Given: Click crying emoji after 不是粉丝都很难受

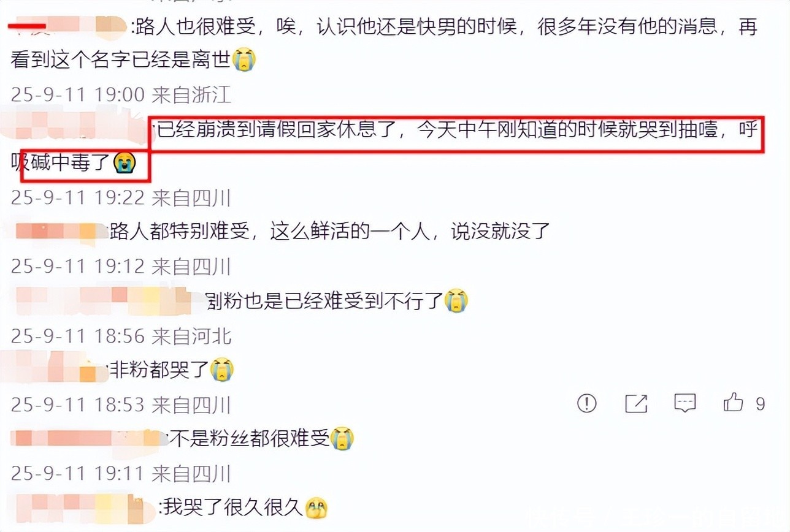Looking at the screenshot, I should coord(342,439).
